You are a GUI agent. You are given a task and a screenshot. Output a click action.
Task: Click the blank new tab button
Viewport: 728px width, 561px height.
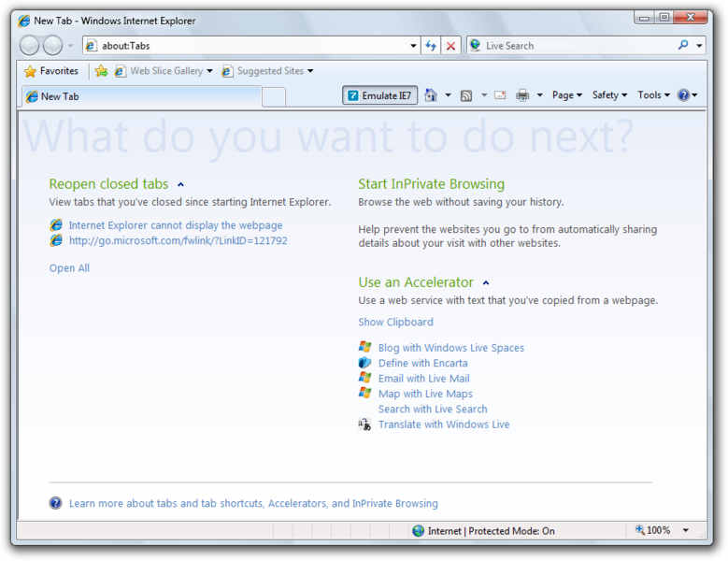point(274,97)
